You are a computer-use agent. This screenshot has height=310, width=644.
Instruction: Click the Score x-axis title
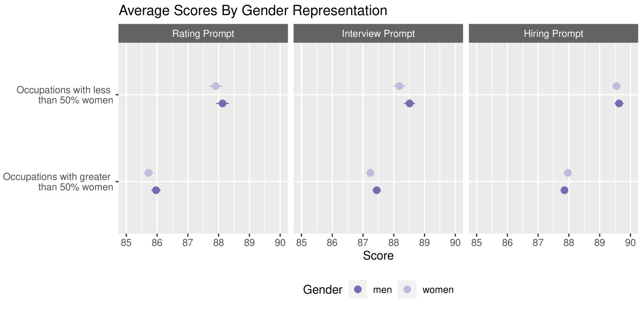[x=378, y=256]
